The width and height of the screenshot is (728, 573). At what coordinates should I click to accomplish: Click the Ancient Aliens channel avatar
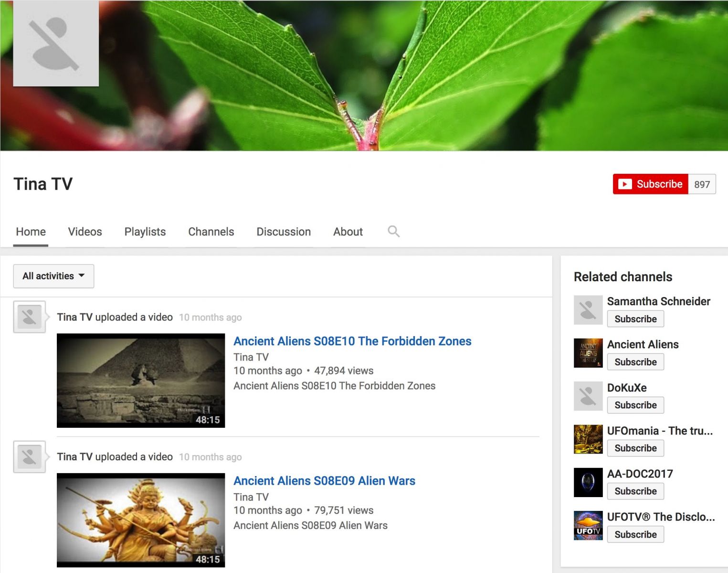(588, 353)
